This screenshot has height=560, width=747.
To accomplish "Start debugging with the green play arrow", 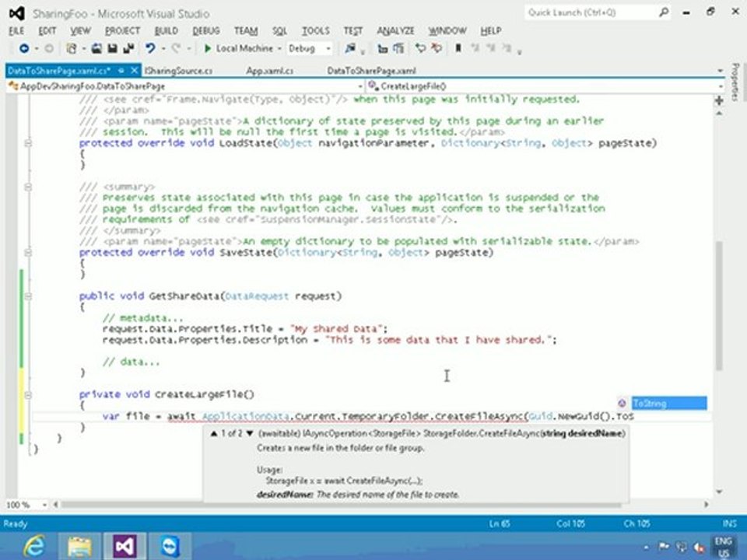I will pyautogui.click(x=208, y=48).
